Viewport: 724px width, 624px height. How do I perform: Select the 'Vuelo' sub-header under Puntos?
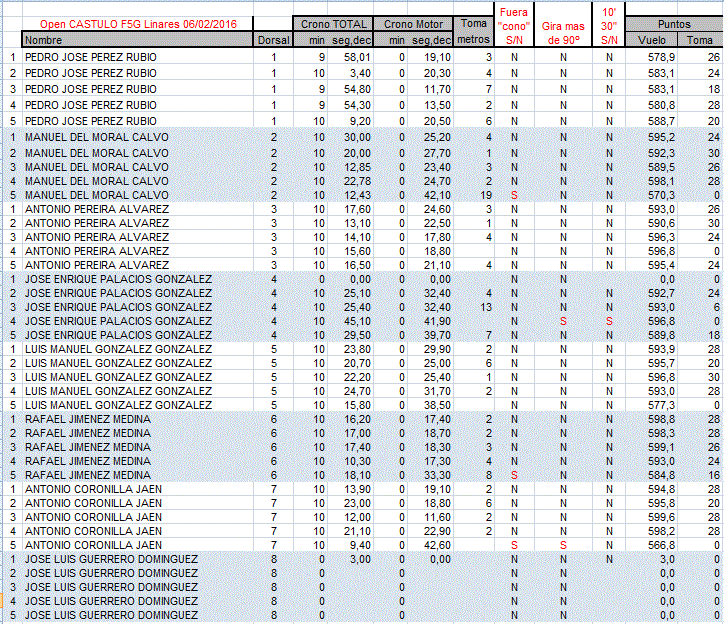coord(651,40)
